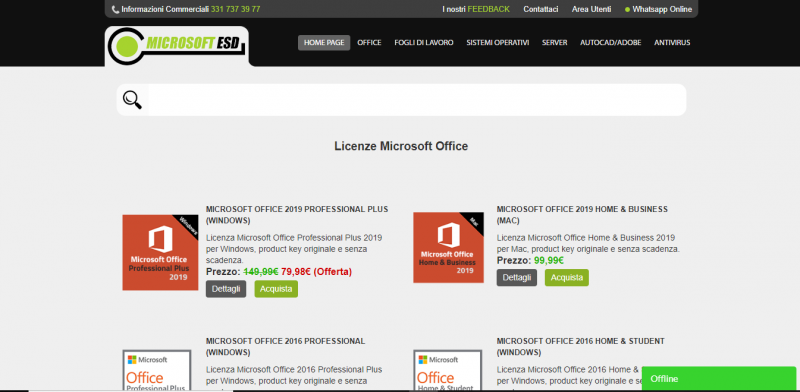Viewport: 800px width, 392px height.
Task: Open the MICROSOFT OFFICE 2016 HOME & STUDENT title
Action: coord(581,347)
